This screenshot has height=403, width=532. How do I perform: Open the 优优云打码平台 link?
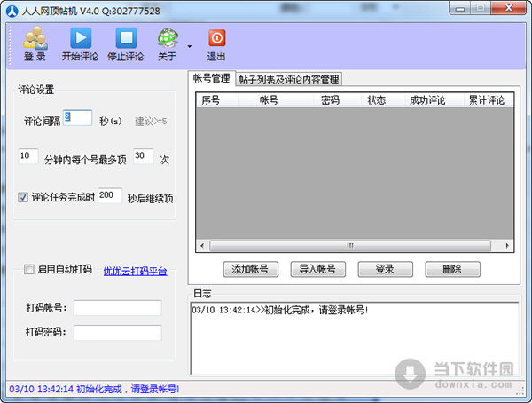(x=135, y=271)
